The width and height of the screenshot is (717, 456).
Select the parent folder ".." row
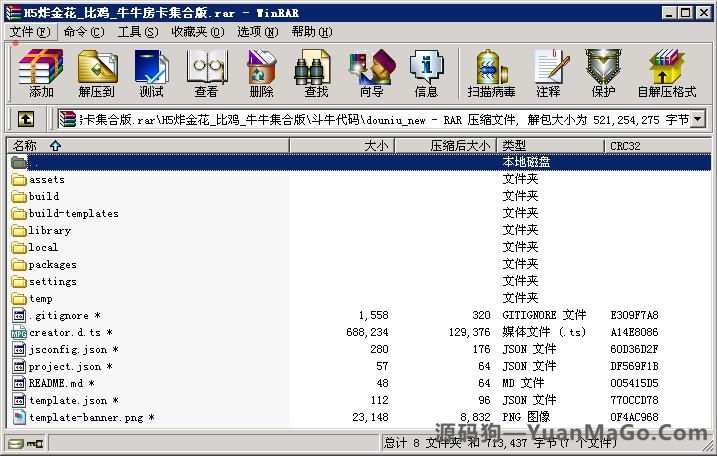[359, 162]
